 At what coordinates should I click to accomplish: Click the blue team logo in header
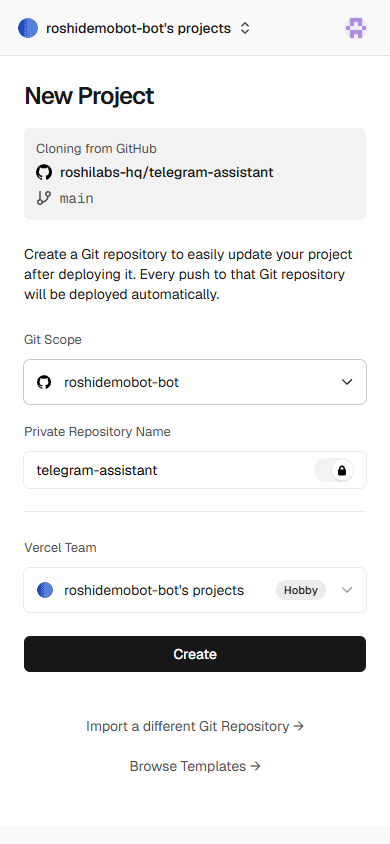pyautogui.click(x=28, y=28)
